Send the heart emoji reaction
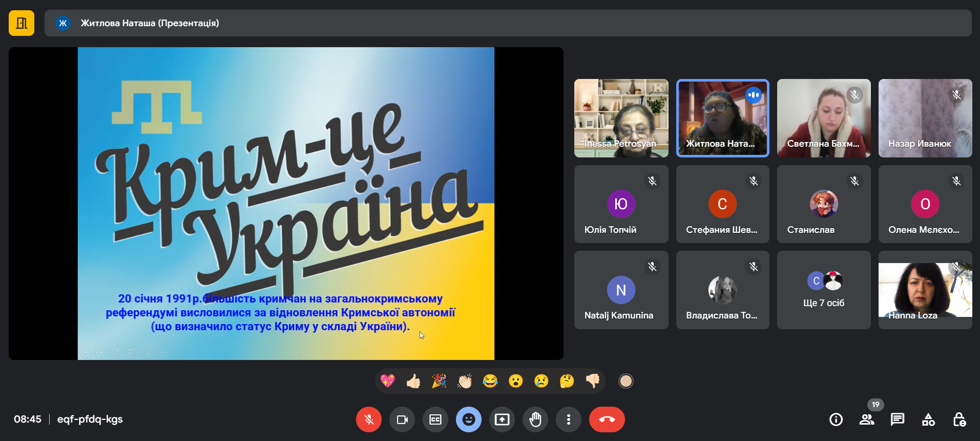Viewport: 980px width, 441px height. tap(388, 381)
